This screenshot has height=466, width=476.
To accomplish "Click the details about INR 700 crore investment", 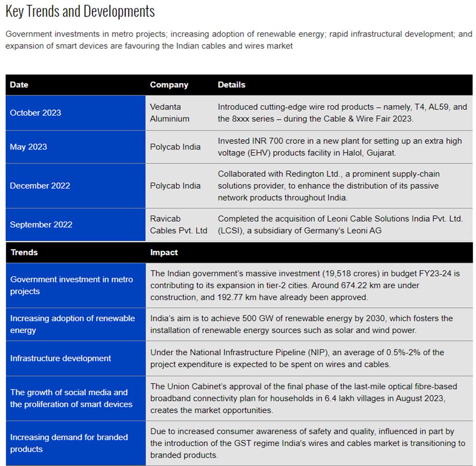I will click(340, 147).
